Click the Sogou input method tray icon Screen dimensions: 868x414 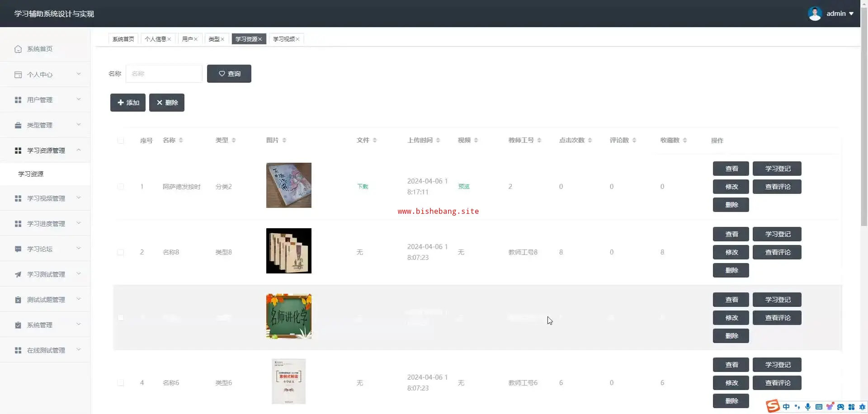(x=773, y=406)
